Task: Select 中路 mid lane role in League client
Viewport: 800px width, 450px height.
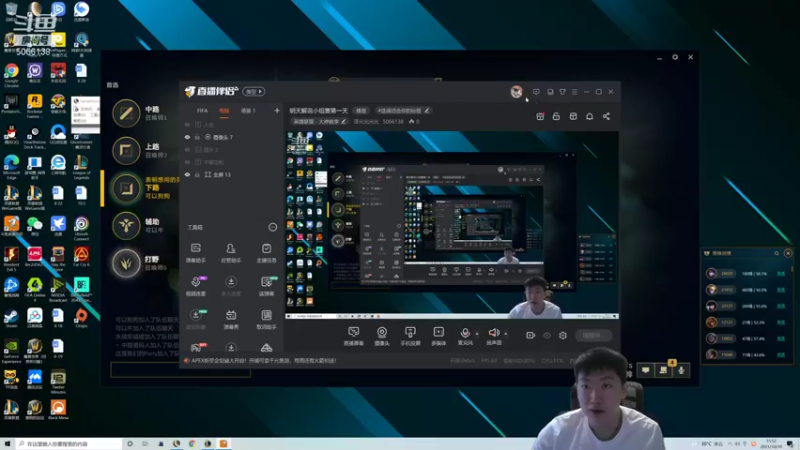Action: tap(126, 113)
